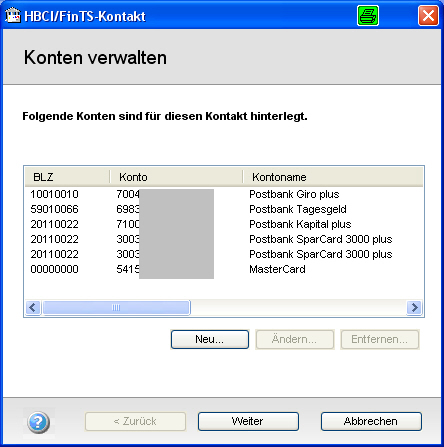Open help via blue question mark icon
Image resolution: width=444 pixels, height=447 pixels.
(39, 422)
